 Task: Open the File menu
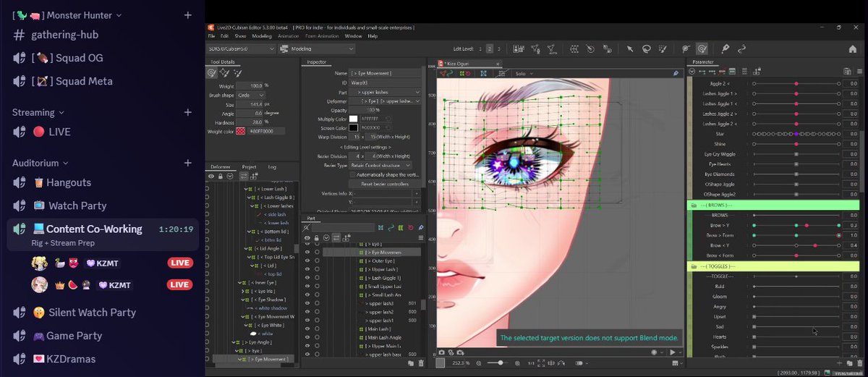[x=212, y=35]
